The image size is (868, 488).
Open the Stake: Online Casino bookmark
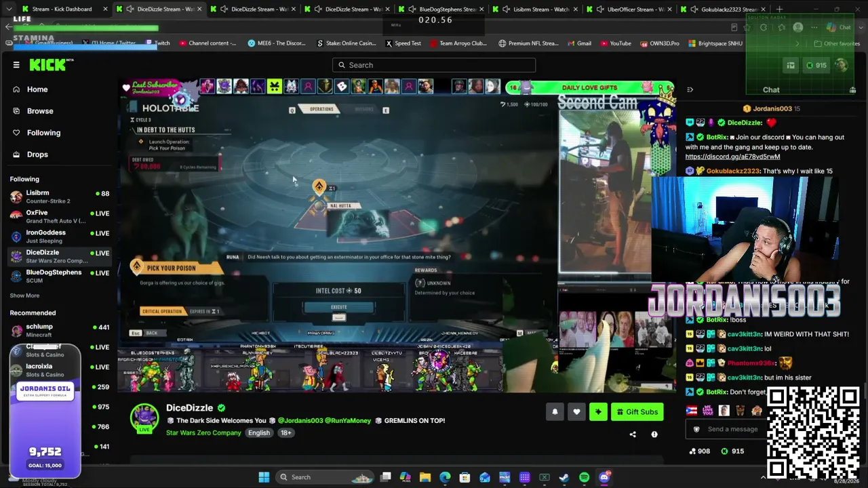tap(346, 43)
